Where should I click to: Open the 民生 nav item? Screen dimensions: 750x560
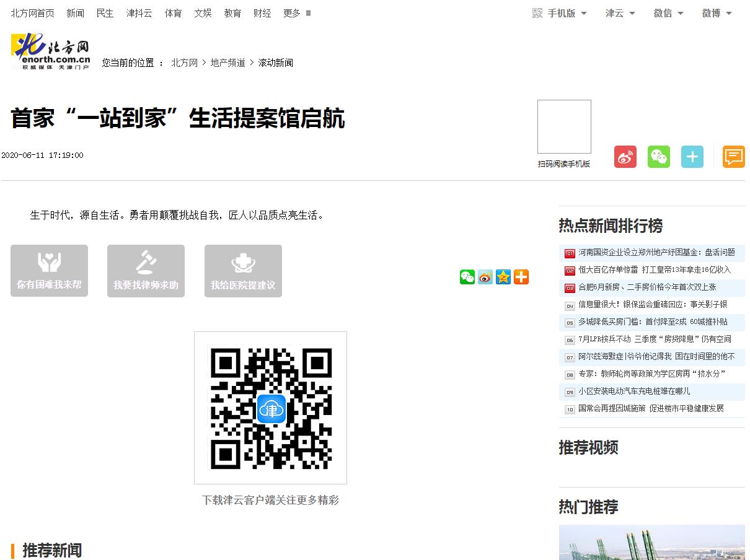click(x=105, y=13)
